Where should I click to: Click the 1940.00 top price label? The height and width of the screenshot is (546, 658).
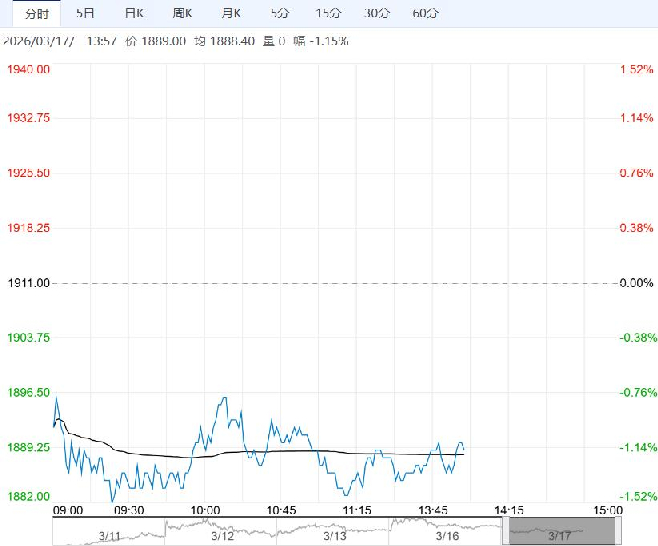(x=29, y=69)
